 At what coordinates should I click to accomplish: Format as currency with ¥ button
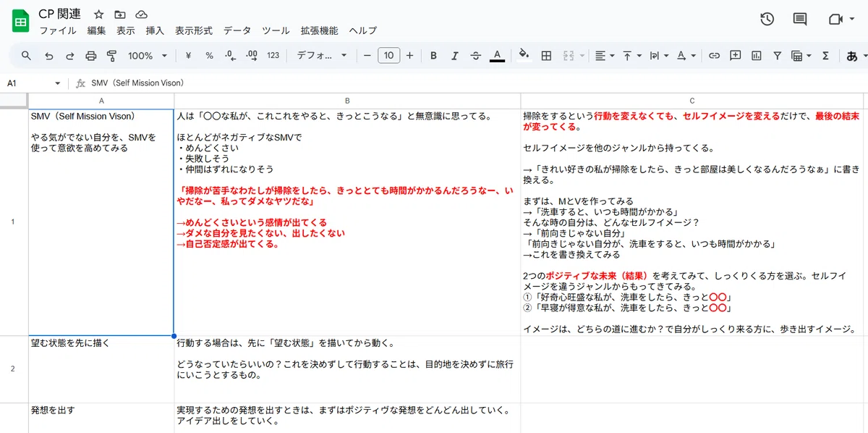pyautogui.click(x=188, y=56)
